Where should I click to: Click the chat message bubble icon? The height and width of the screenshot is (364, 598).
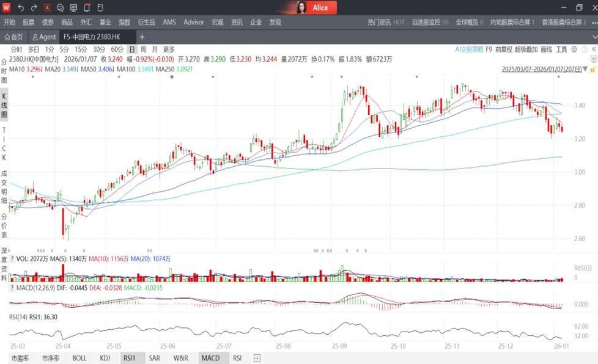[x=60, y=8]
